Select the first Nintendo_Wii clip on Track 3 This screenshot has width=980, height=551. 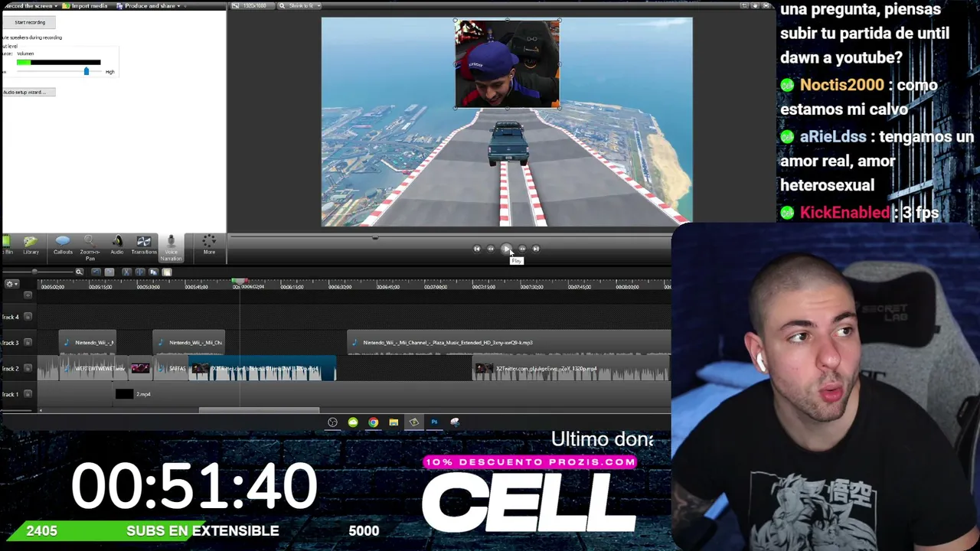87,343
